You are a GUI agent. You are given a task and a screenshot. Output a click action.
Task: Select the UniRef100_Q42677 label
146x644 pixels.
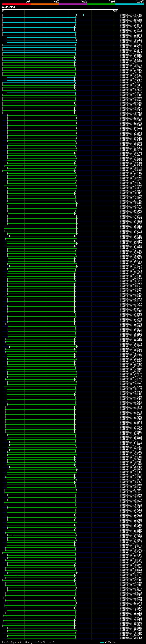[x=131, y=93]
